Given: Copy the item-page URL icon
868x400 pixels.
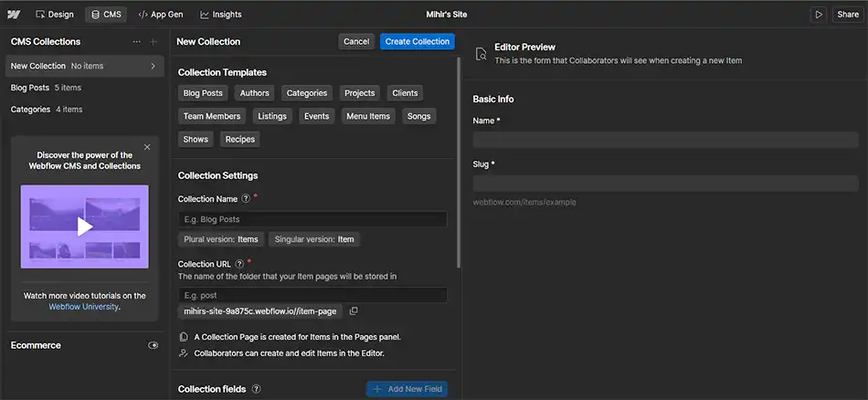Looking at the screenshot, I should coord(354,311).
